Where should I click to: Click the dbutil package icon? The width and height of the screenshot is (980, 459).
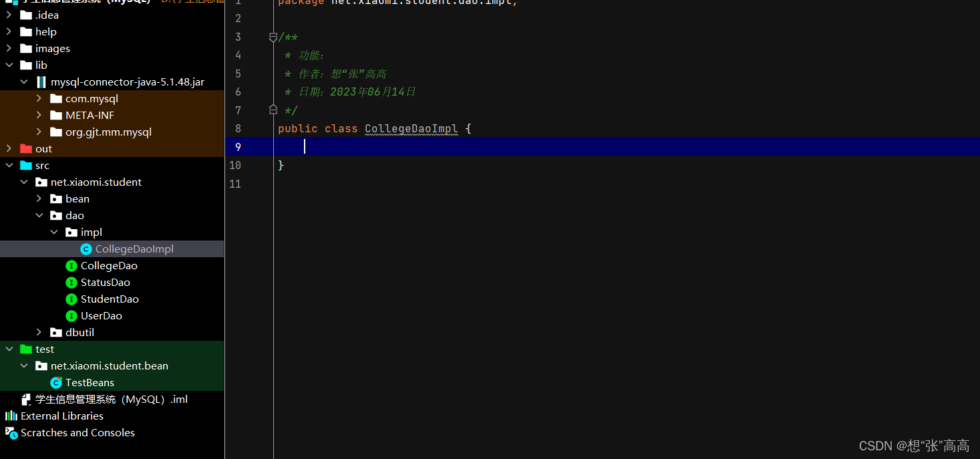[x=56, y=332]
